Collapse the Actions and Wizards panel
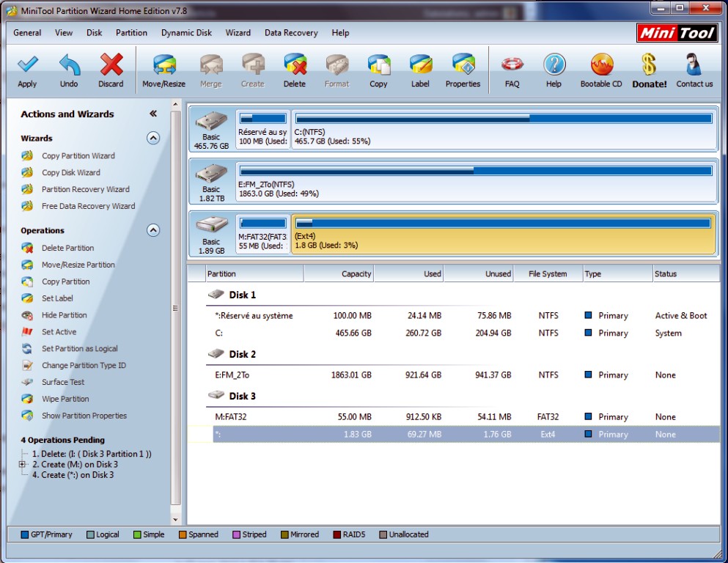 pyautogui.click(x=153, y=114)
